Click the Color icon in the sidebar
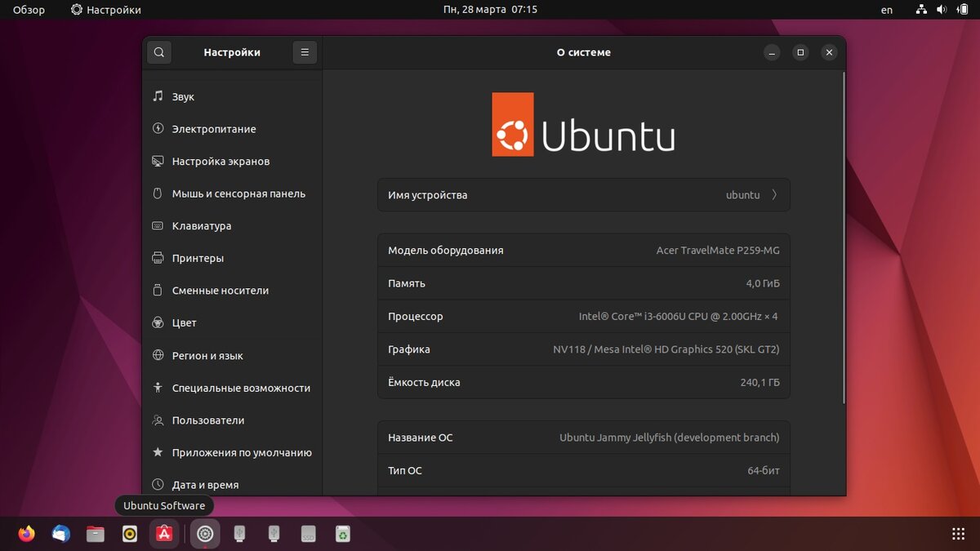 click(158, 322)
